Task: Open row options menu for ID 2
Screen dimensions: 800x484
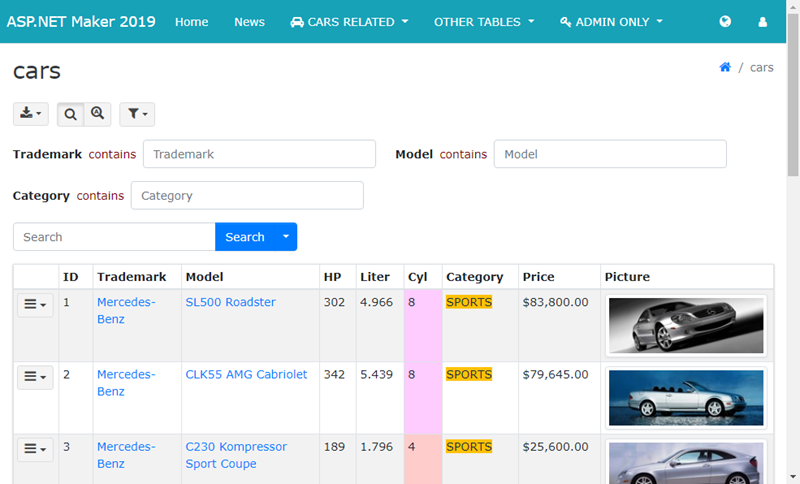Action: pyautogui.click(x=35, y=377)
